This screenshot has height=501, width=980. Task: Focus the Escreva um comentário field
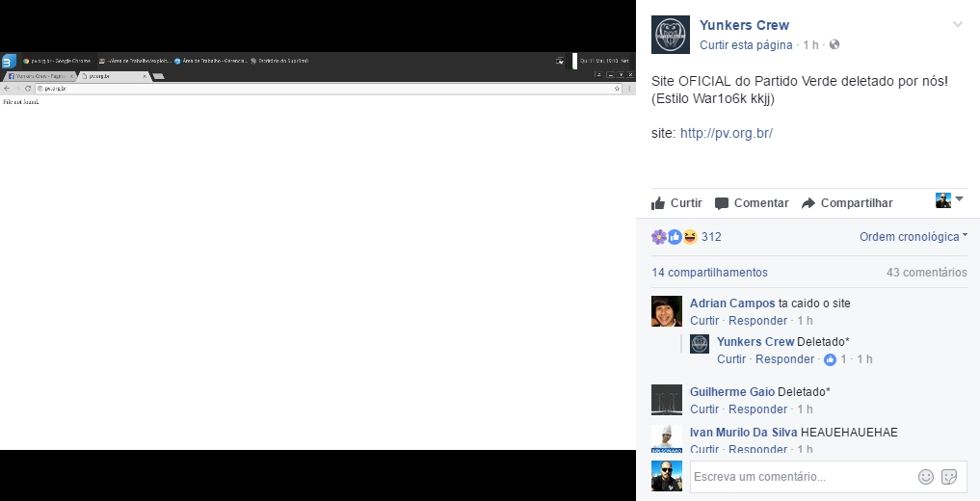[x=803, y=477]
